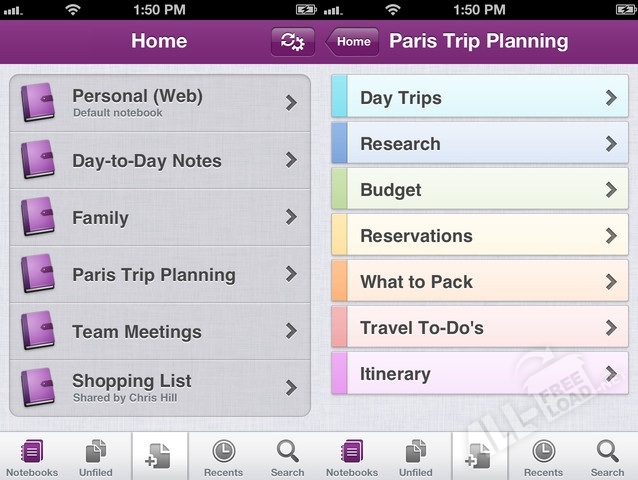This screenshot has height=480, width=638.
Task: Tap the Team Meetings notebook icon
Action: [38, 331]
